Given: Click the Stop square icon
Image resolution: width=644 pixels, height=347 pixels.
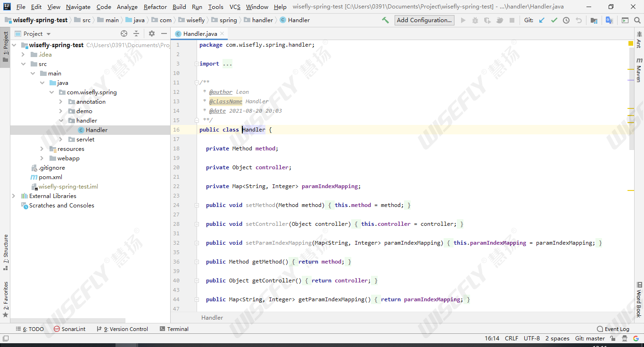Looking at the screenshot, I should pyautogui.click(x=512, y=20).
